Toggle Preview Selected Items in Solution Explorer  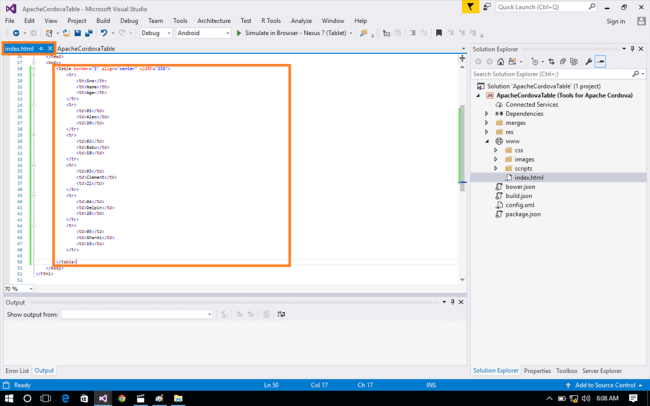click(x=601, y=61)
